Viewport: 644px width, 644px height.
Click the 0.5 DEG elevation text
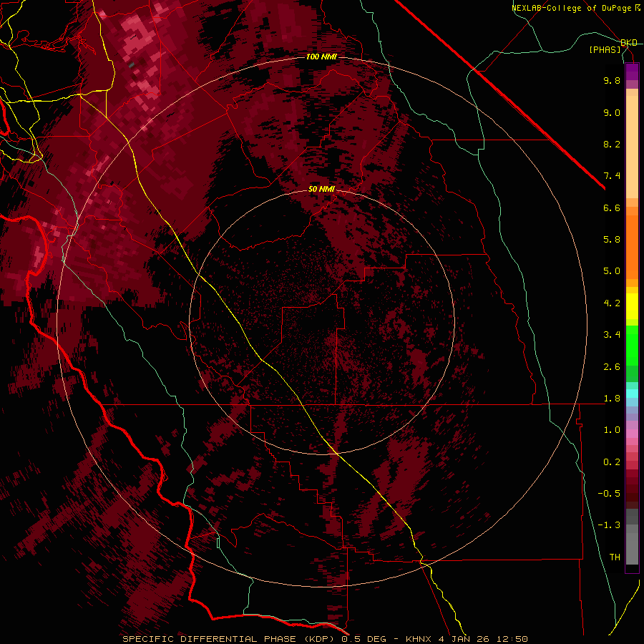pyautogui.click(x=364, y=639)
